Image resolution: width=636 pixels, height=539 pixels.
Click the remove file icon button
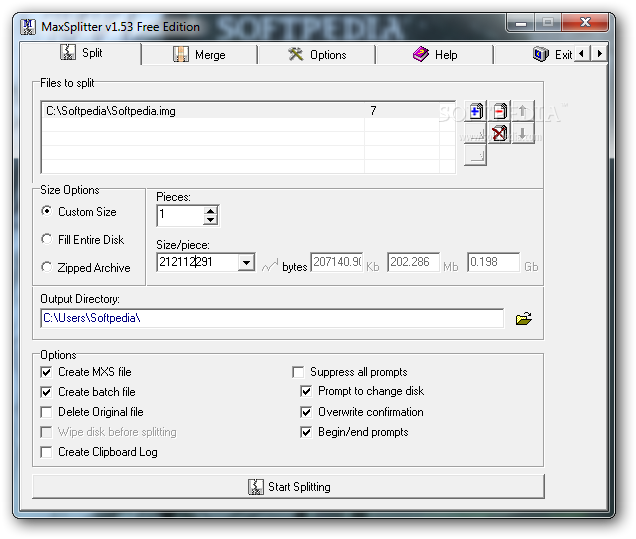499,111
